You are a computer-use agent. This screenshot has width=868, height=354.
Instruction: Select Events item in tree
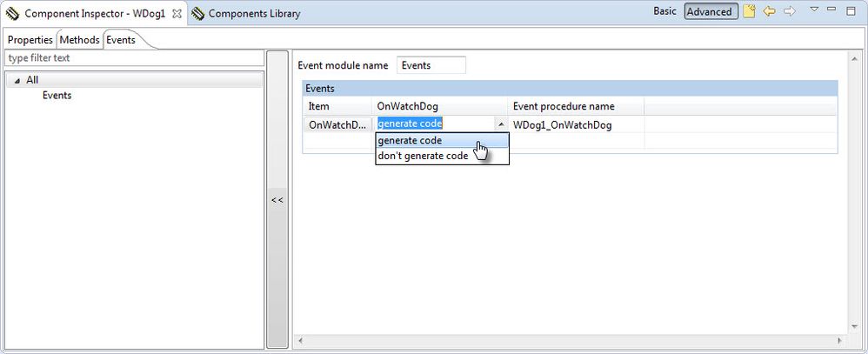[x=57, y=96]
